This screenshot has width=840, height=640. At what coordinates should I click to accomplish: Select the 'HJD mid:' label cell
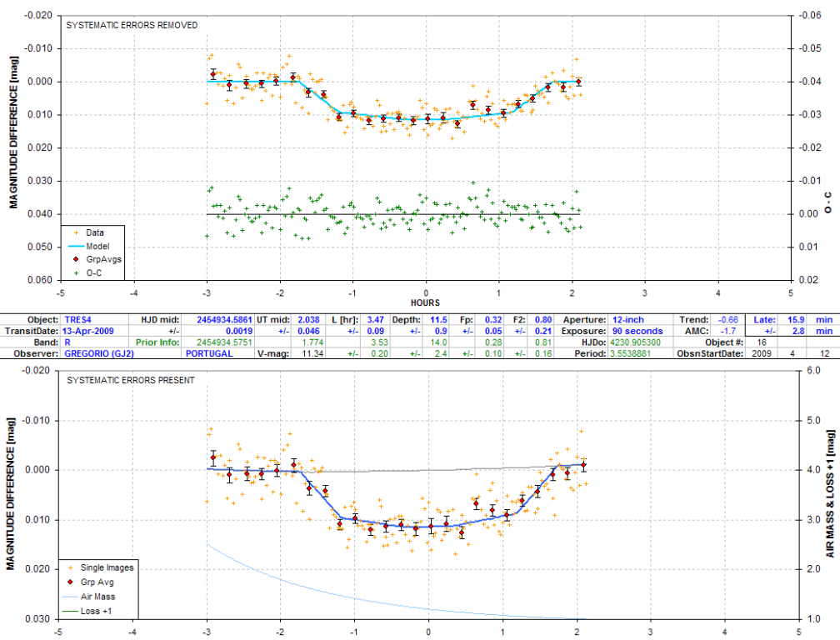point(160,320)
